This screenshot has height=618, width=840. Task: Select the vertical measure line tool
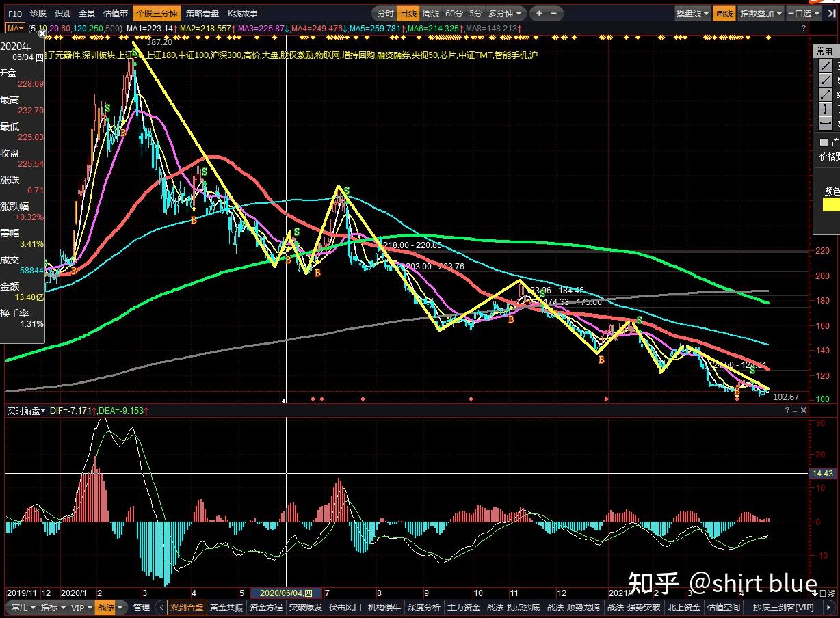coord(826,109)
